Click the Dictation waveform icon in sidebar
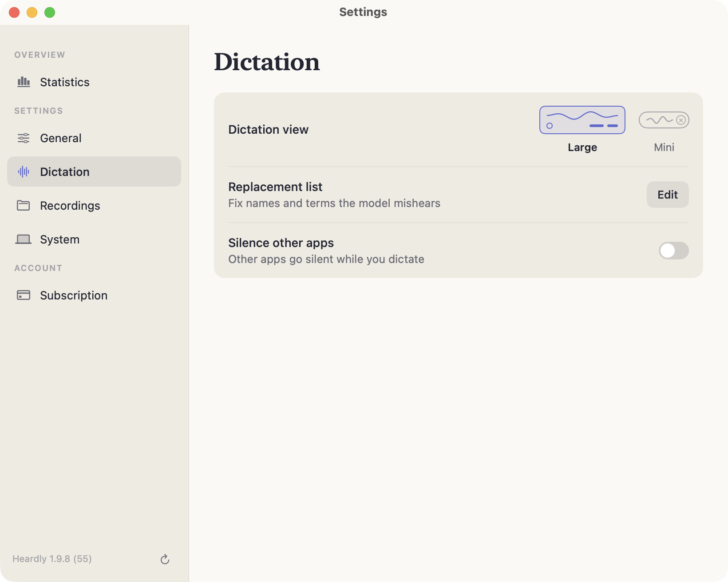Screen dimensions: 728x582 pyautogui.click(x=24, y=172)
